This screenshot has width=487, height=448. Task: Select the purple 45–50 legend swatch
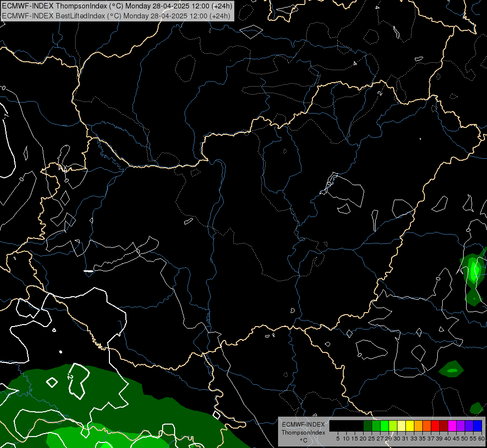(x=461, y=426)
